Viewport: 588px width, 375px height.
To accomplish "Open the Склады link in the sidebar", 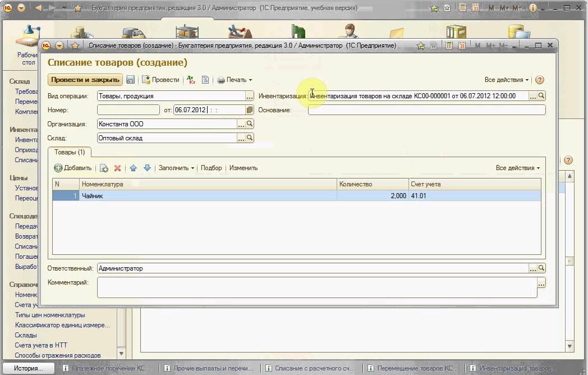I will [x=26, y=335].
